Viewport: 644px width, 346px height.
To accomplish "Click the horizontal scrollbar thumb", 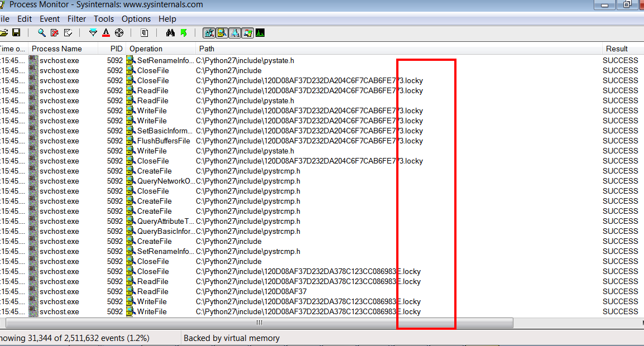I will click(x=259, y=323).
